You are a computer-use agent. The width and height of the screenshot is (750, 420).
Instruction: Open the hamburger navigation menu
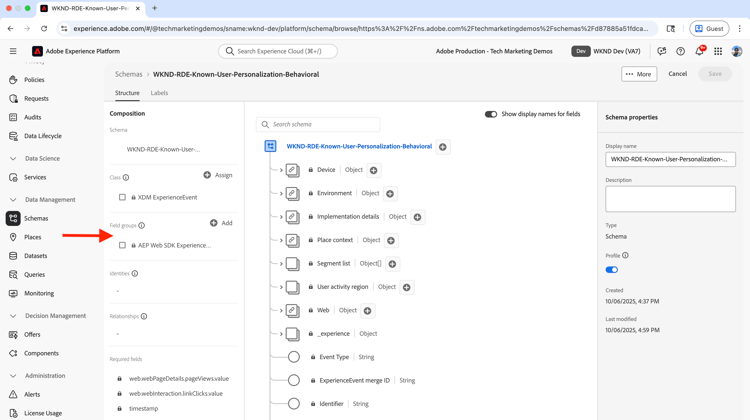(13, 51)
